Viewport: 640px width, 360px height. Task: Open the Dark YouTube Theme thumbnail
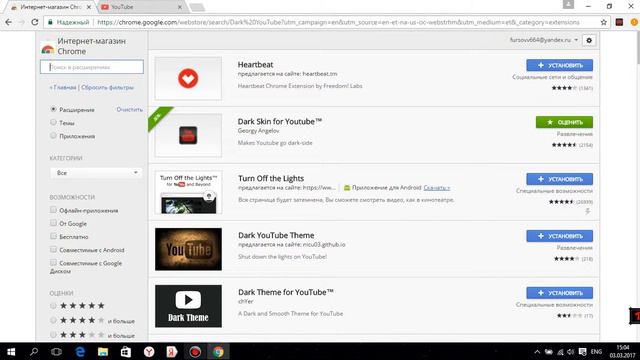click(x=188, y=249)
